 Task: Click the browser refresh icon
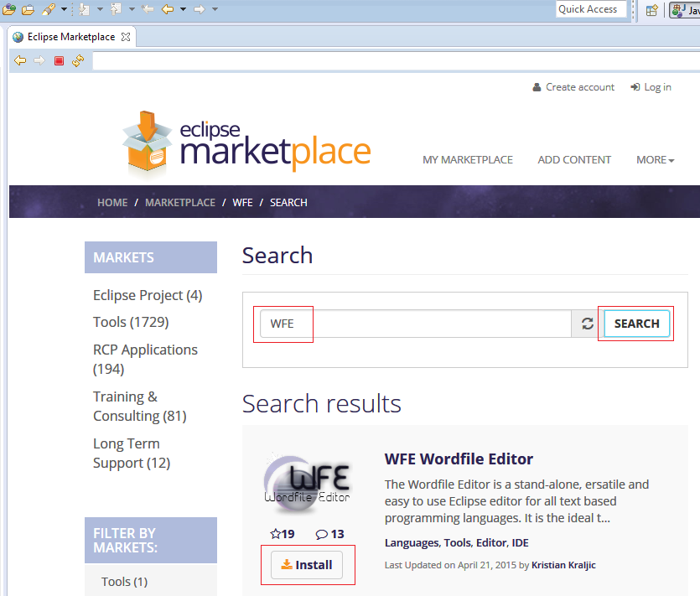pos(78,60)
